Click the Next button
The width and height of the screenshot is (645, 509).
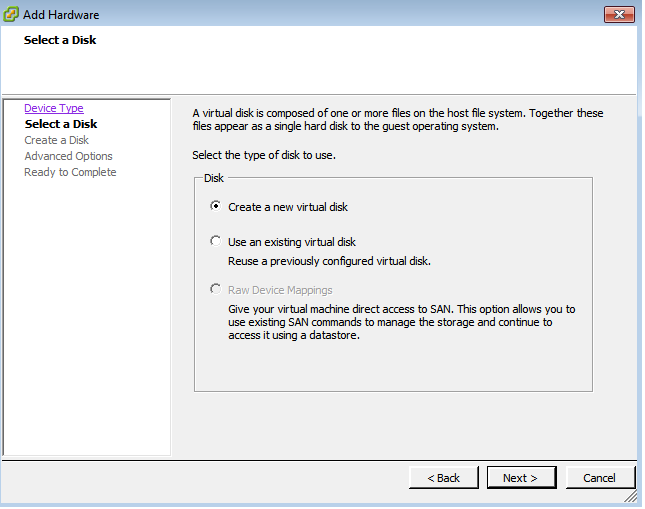coord(521,478)
